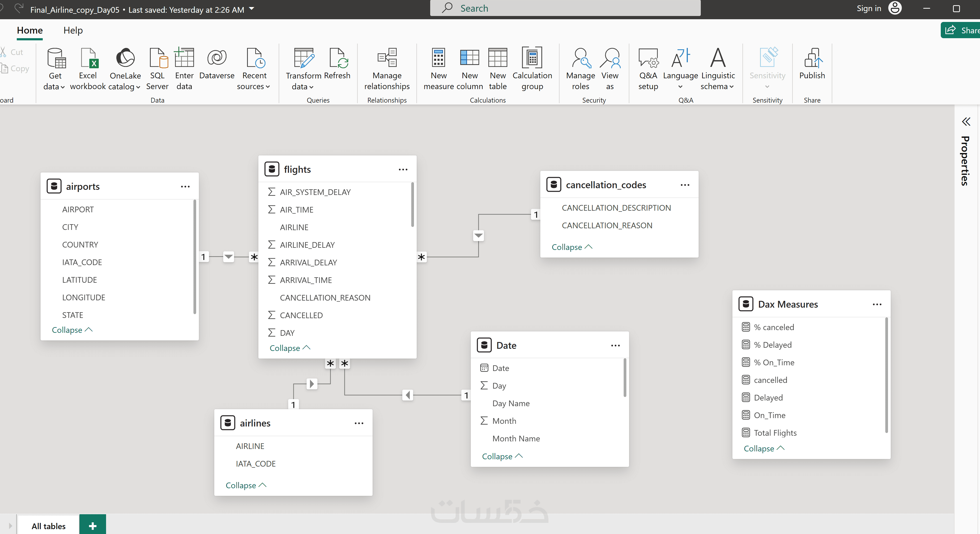Select the All tables layout tab
Screen dimensions: 980x534
pos(48,526)
